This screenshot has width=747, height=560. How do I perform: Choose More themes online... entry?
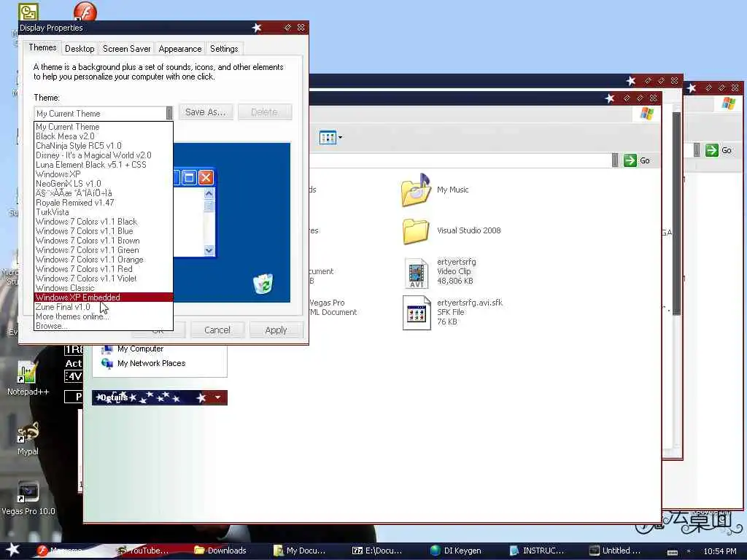(104, 316)
